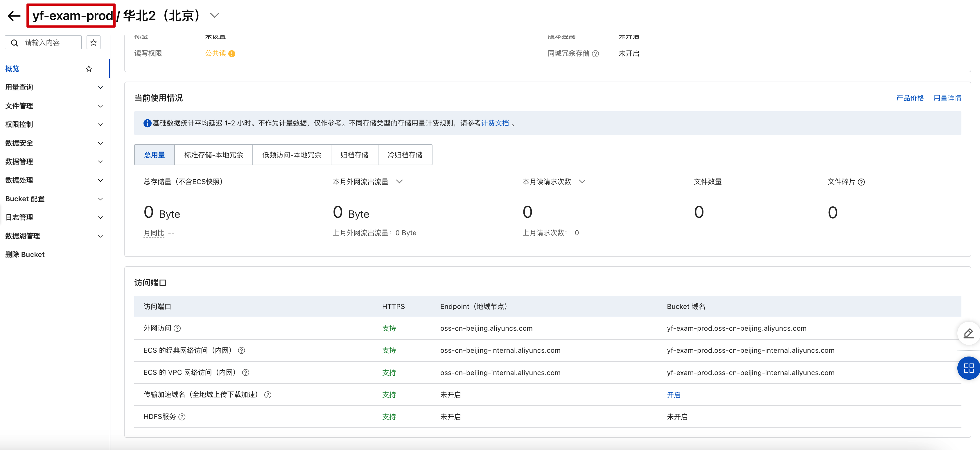Click help icon beside 外网访问
Image resolution: width=980 pixels, height=450 pixels.
point(177,328)
